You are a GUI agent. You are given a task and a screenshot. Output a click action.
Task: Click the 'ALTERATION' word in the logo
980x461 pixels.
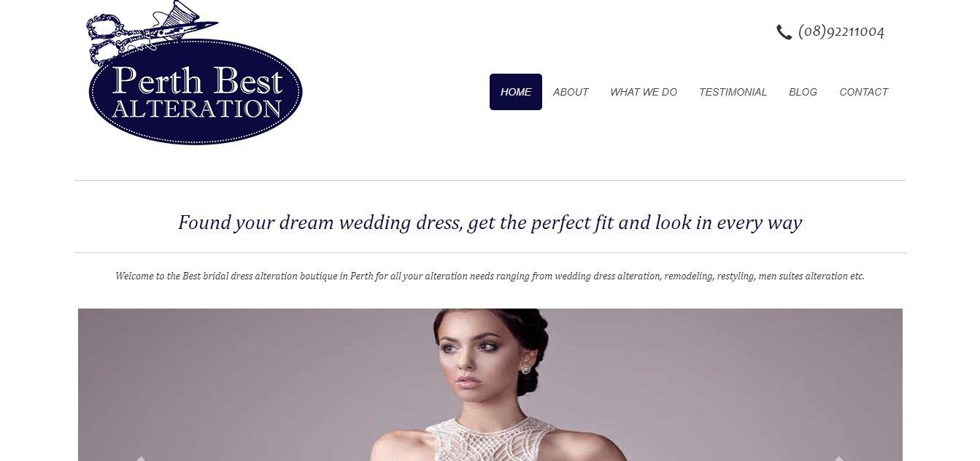[x=197, y=109]
